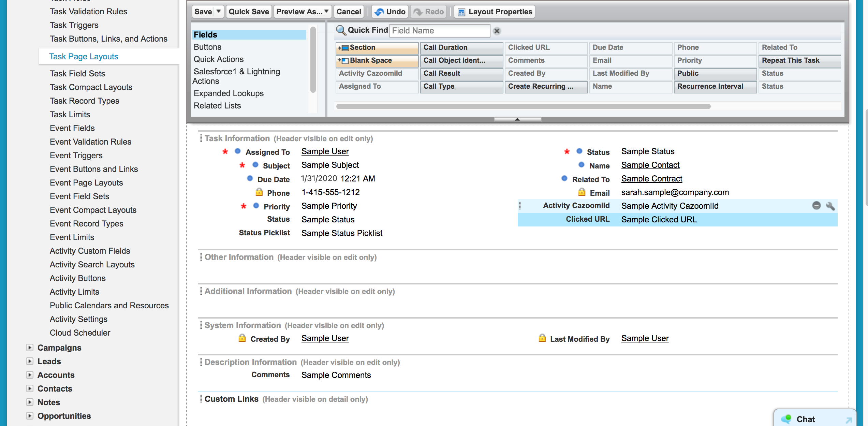
Task: Click the Chat bubble icon
Action: click(786, 419)
